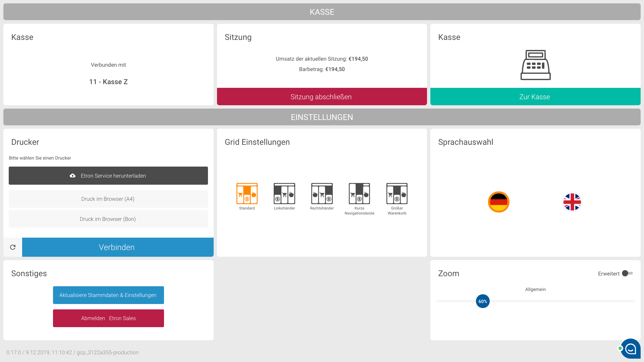Choose the Linkshänder grid layout

click(x=284, y=194)
